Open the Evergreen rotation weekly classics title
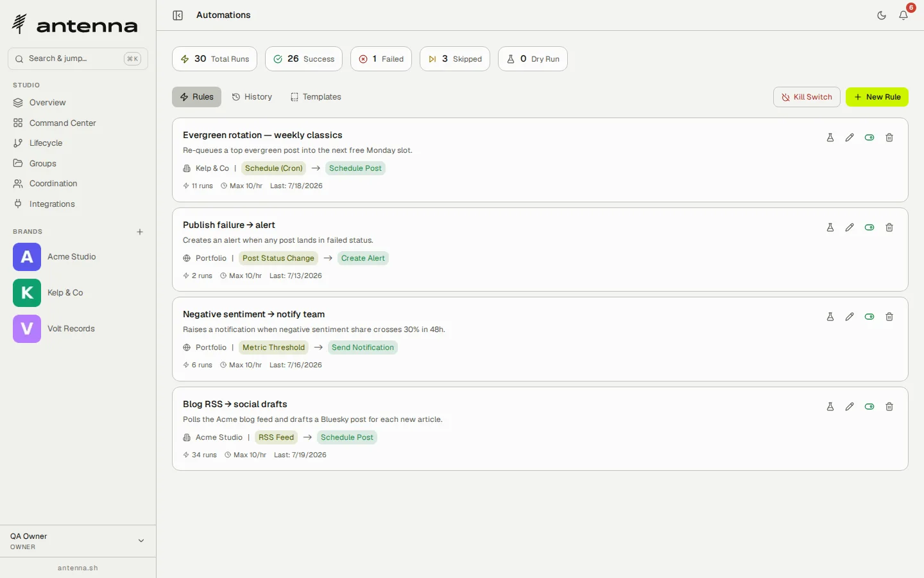 click(262, 136)
